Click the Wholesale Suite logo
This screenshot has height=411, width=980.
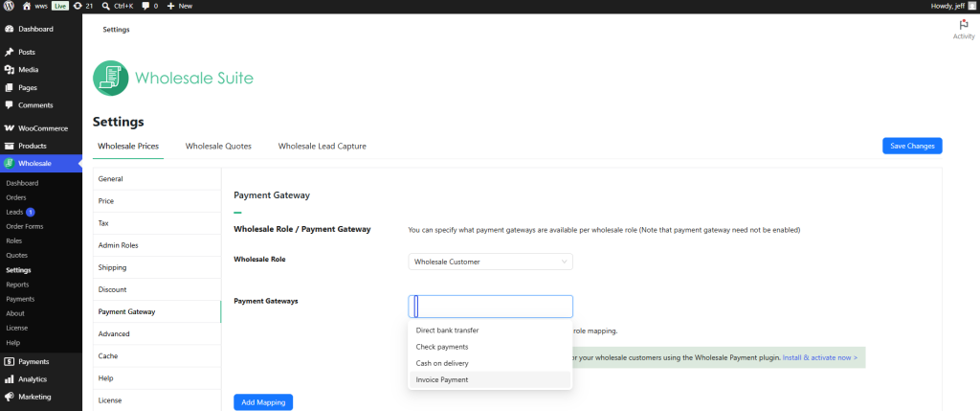[x=173, y=79]
